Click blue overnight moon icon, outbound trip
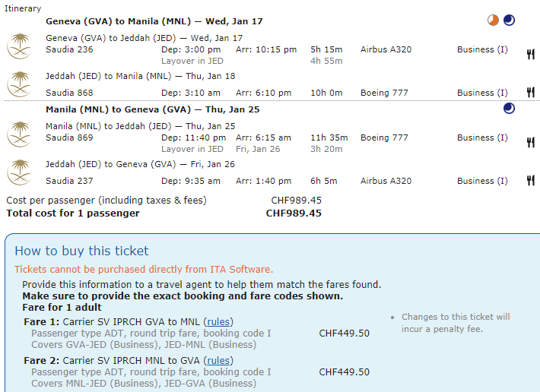This screenshot has width=540, height=392. (x=509, y=21)
